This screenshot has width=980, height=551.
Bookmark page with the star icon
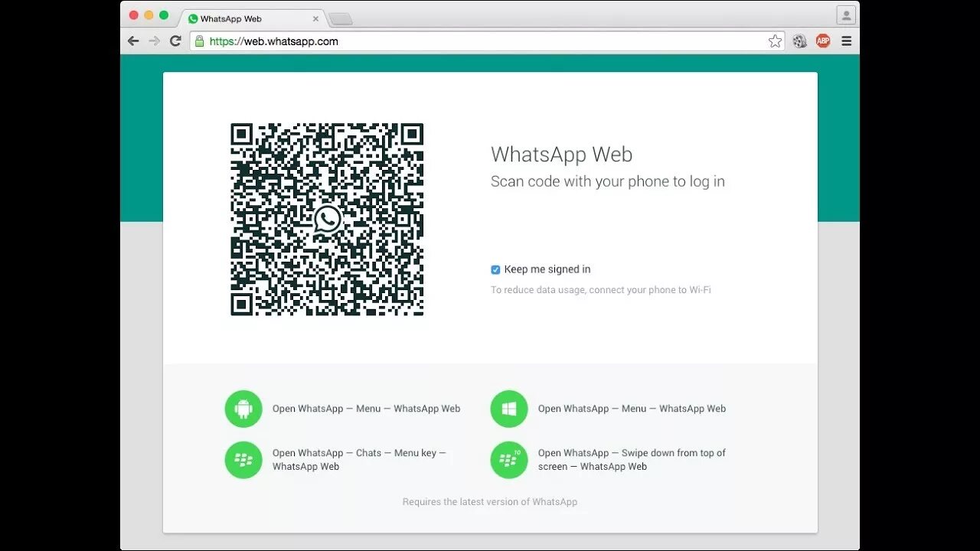pos(775,41)
